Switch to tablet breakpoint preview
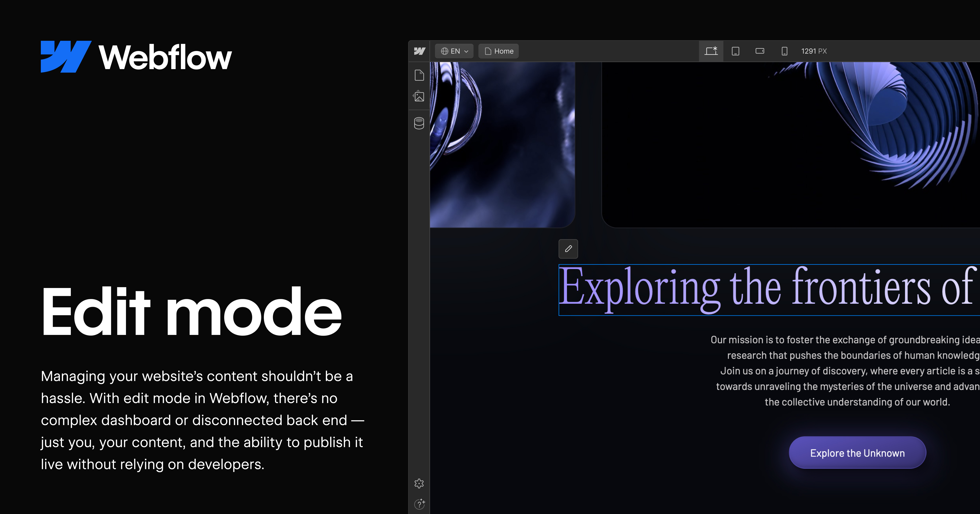Screen dimensions: 980x514 [735, 51]
